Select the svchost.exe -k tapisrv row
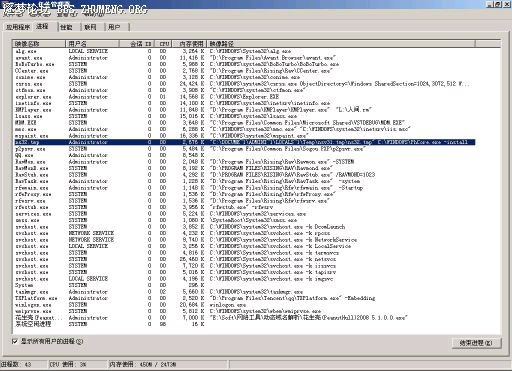 (x=244, y=272)
